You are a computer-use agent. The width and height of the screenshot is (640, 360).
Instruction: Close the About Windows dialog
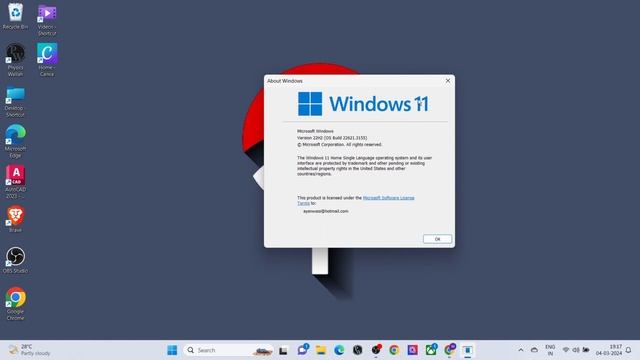coord(448,81)
